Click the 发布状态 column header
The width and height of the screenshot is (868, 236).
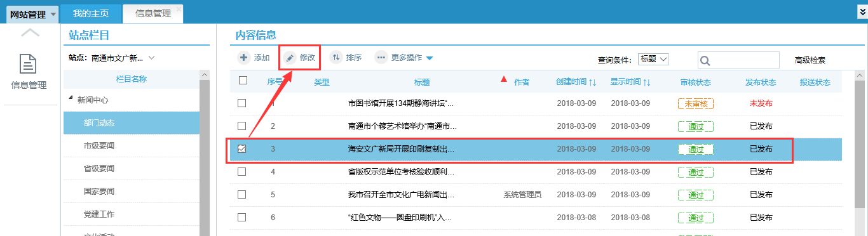click(x=761, y=82)
